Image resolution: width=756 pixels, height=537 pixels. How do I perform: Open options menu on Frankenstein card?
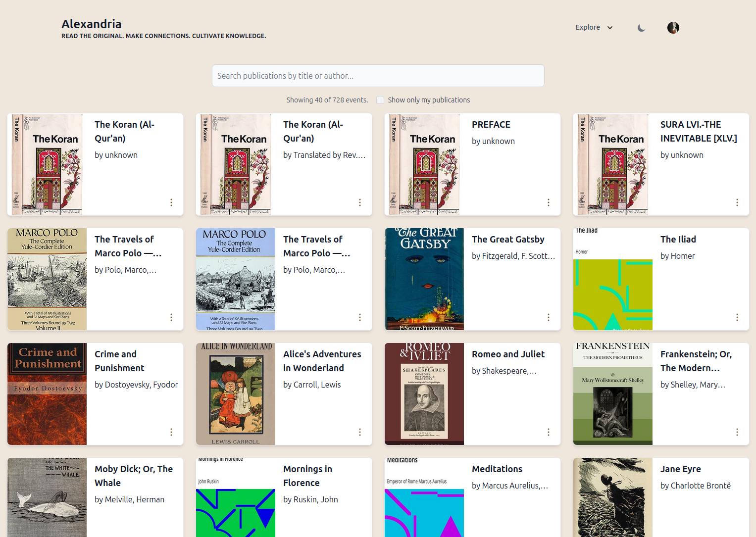tap(737, 432)
